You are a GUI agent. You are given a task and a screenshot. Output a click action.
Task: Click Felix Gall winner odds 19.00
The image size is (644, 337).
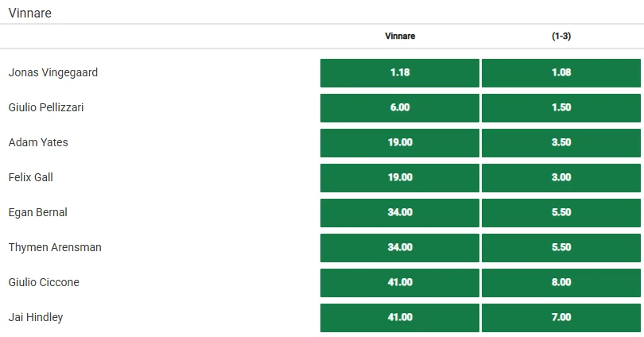coord(400,177)
